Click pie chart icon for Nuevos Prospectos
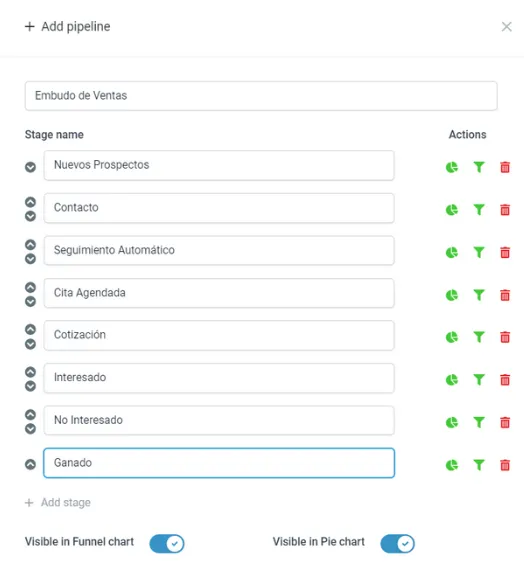 452,167
